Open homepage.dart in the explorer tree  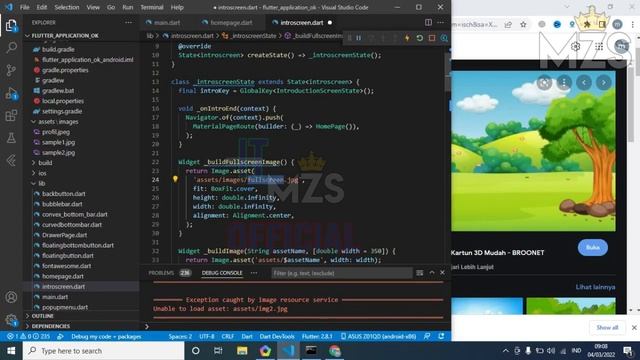tap(63, 276)
